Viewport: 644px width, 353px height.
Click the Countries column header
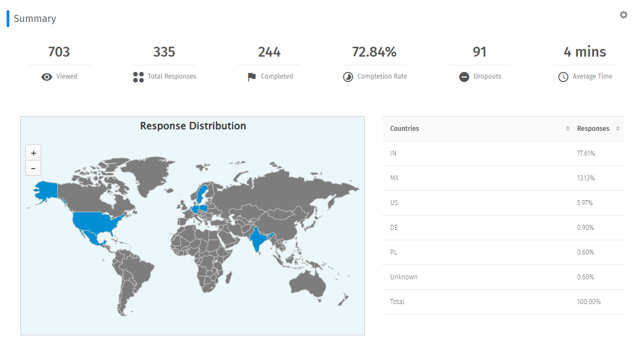[x=405, y=129]
